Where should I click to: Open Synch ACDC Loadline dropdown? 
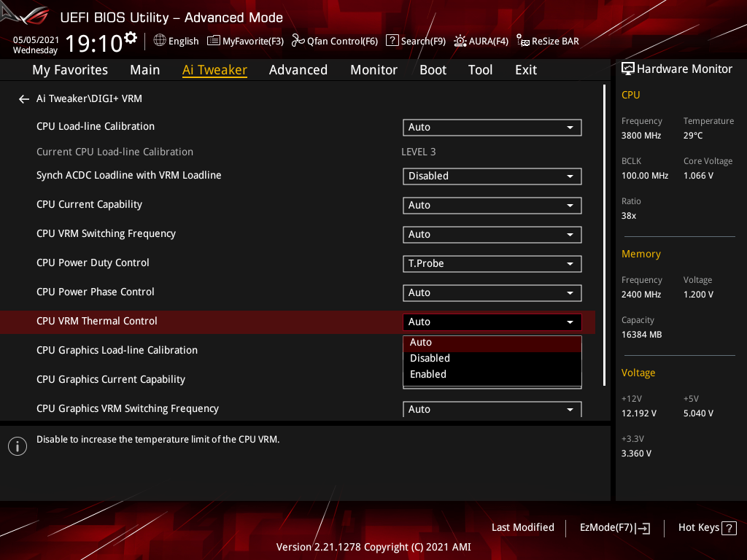tap(492, 176)
